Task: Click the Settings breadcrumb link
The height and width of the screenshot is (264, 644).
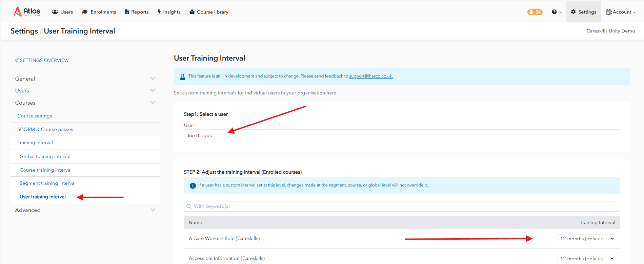Action: [24, 31]
